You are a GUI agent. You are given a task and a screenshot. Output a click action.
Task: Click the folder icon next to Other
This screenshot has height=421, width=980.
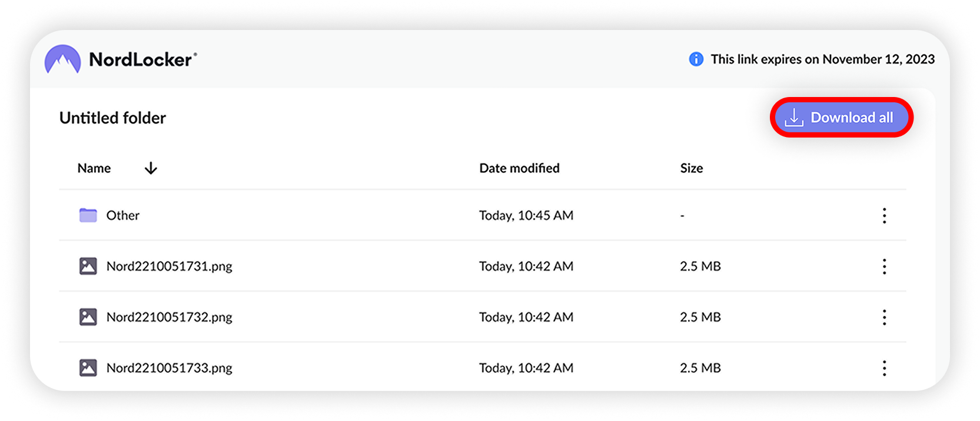(87, 215)
